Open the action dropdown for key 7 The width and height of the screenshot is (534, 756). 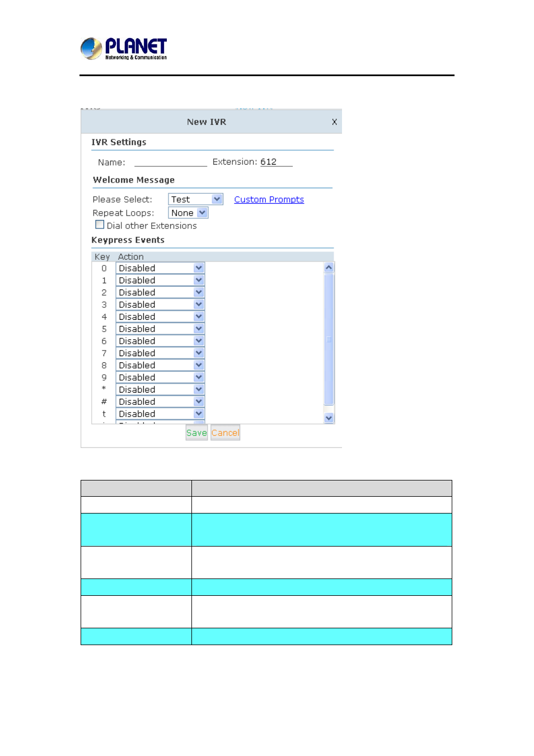click(x=160, y=353)
